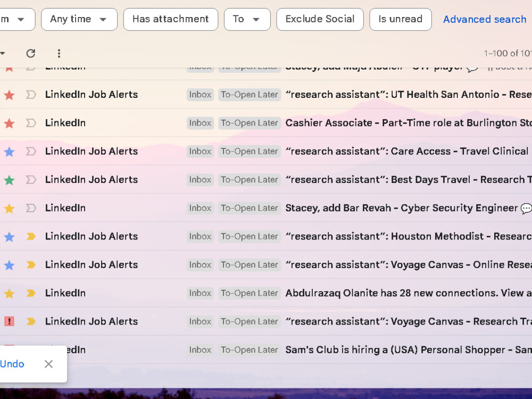This screenshot has width=532, height=399.
Task: Open email Voyage Canvas - Research Tra
Action: pos(409,321)
